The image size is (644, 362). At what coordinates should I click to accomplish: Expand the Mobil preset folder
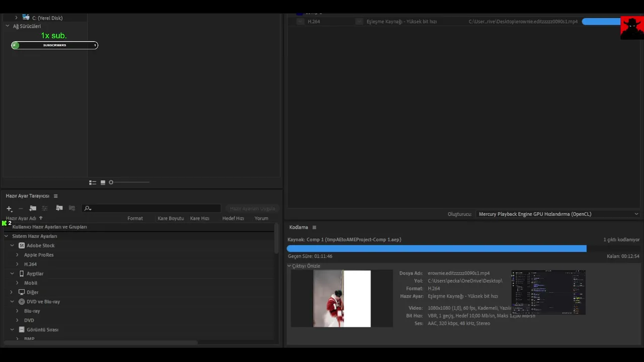click(17, 283)
